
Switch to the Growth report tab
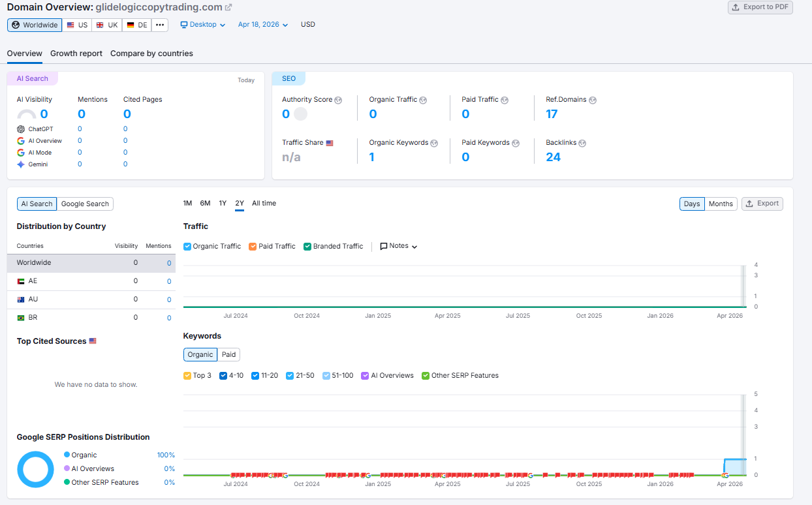point(76,54)
